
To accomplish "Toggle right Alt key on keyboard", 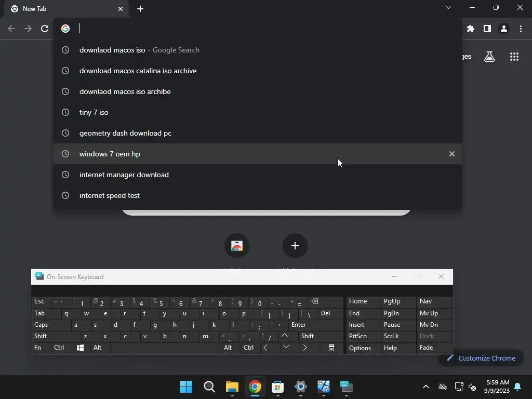I will 230,348.
